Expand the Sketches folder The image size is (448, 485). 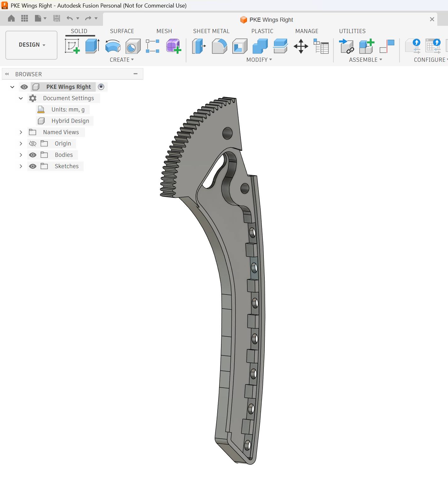[x=21, y=166]
